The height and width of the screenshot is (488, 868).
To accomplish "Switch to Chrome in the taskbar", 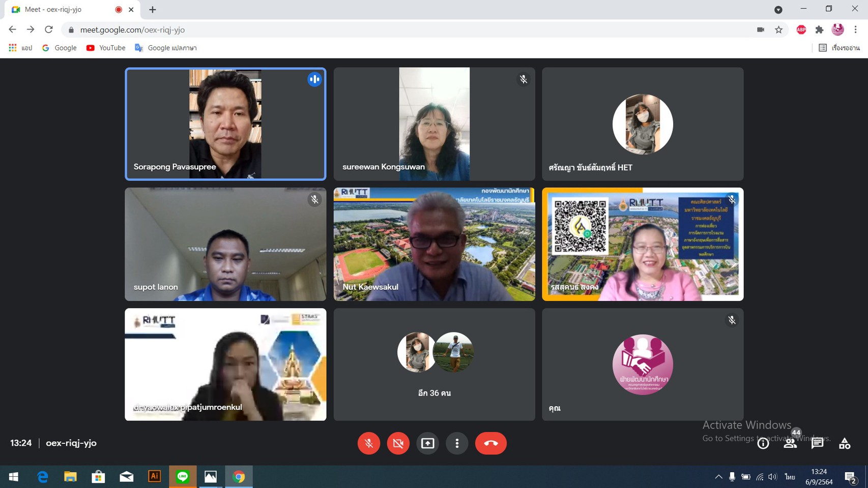I will click(x=239, y=477).
